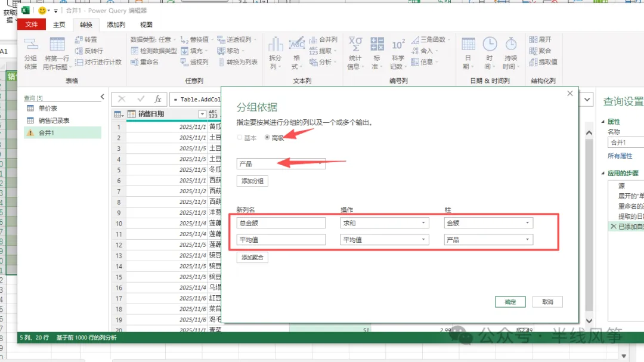The width and height of the screenshot is (644, 362).
Task: Open the 文件 (File) tab
Action: point(32,24)
